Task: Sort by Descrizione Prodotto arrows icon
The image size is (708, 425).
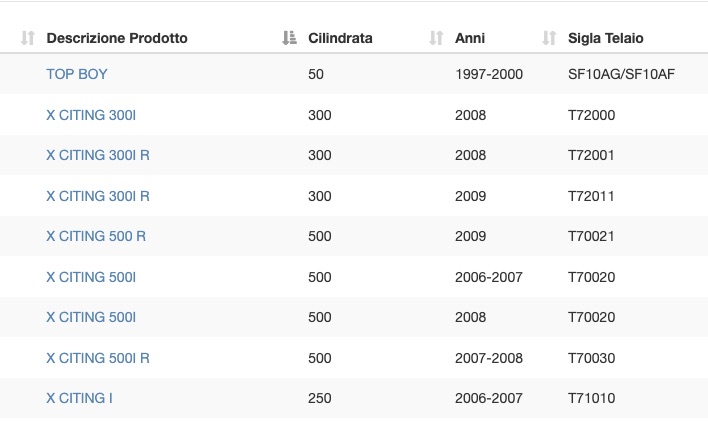Action: pos(28,38)
